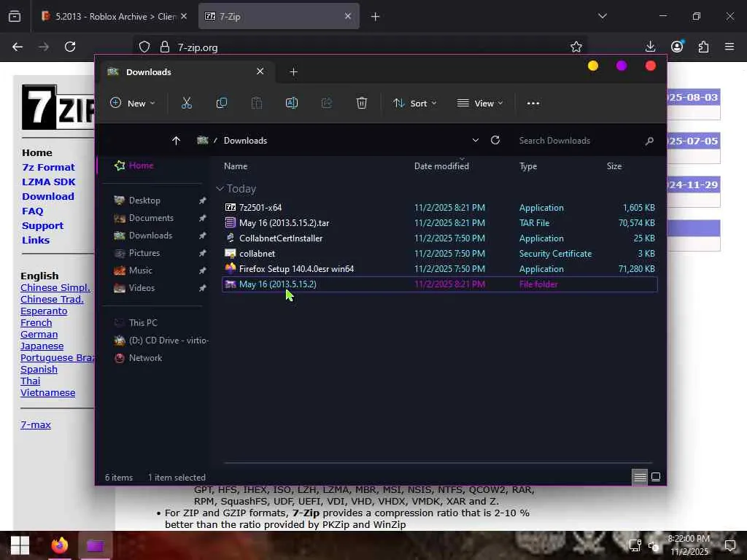This screenshot has height=560, width=747.
Task: Open a new Firefox tab with plus
Action: (x=376, y=17)
